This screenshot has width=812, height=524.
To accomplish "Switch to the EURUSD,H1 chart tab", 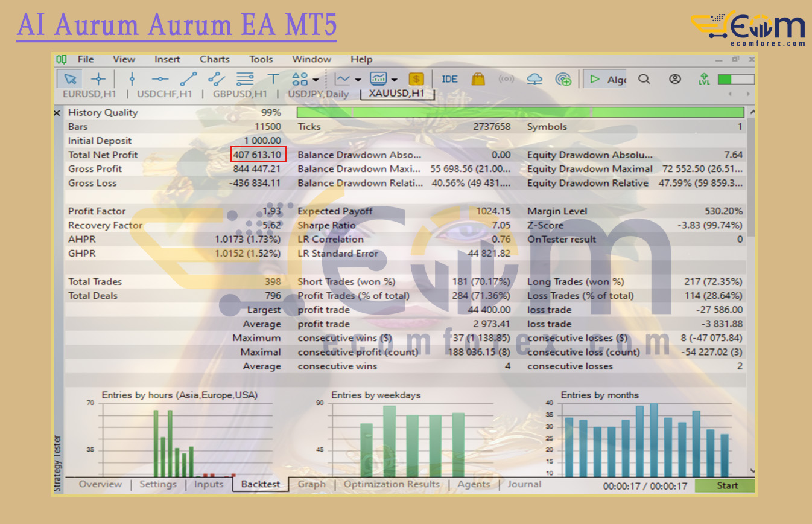I will [x=89, y=94].
